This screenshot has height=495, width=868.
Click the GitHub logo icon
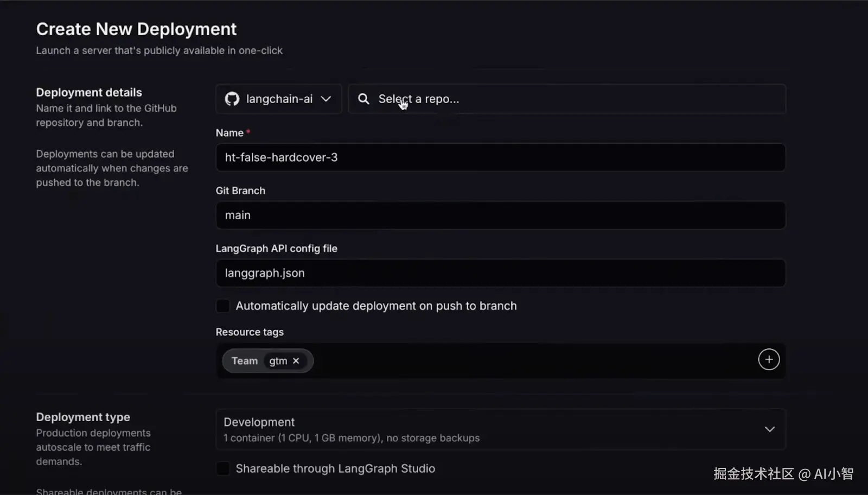(x=232, y=99)
